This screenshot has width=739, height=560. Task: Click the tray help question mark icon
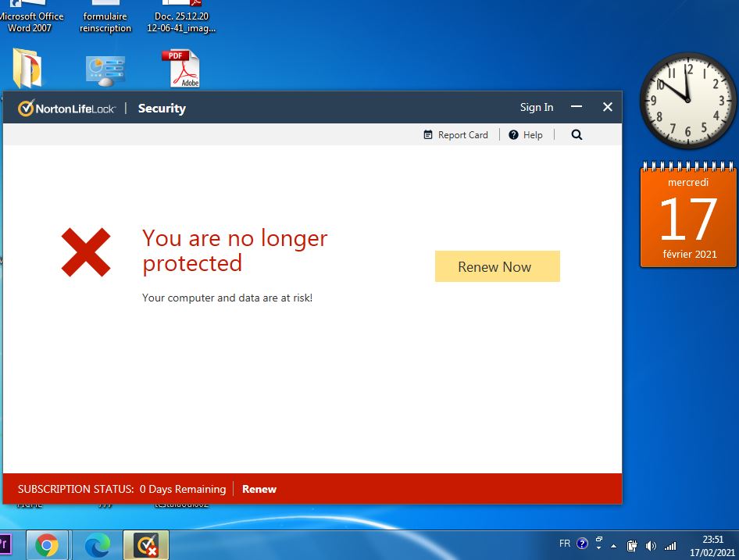tap(582, 544)
